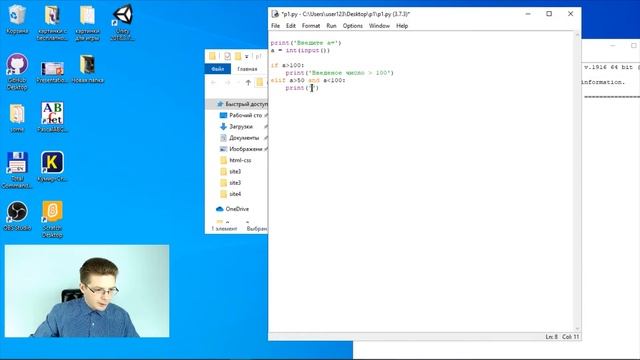Click the 'if a>100:' code line
The height and width of the screenshot is (360, 640).
(287, 65)
